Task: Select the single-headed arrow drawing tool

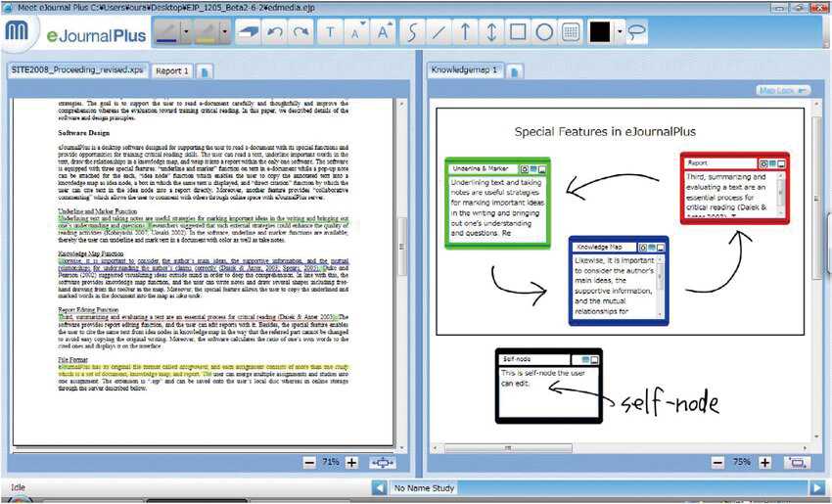Action: click(x=465, y=32)
